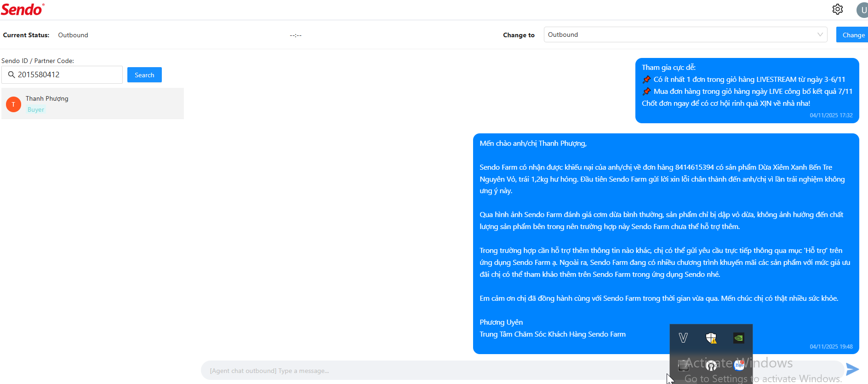Screen dimensions: 868x384
Task: Select the Thanh Phượng name in the results
Action: [47, 98]
